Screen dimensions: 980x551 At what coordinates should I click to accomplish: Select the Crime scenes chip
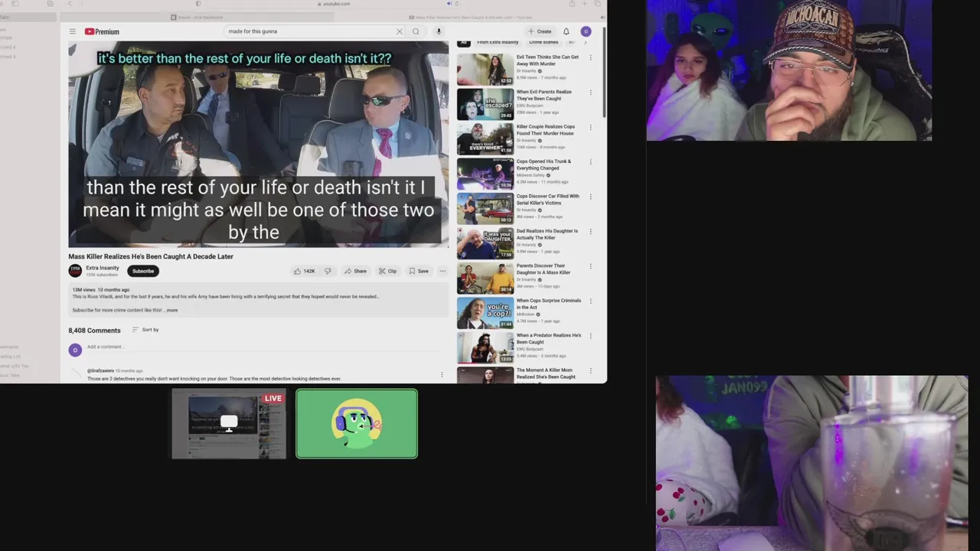click(544, 43)
